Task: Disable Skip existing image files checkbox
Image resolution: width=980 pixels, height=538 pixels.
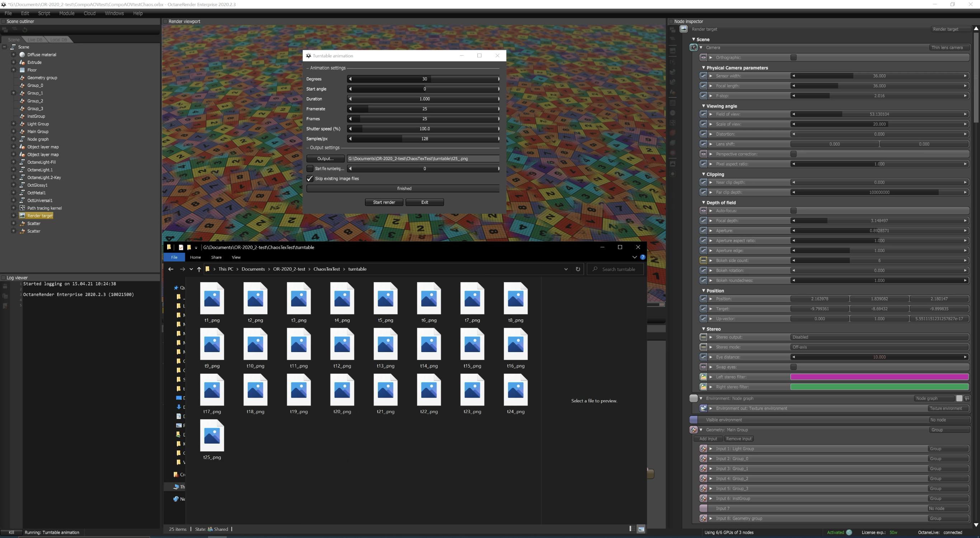Action: [310, 179]
